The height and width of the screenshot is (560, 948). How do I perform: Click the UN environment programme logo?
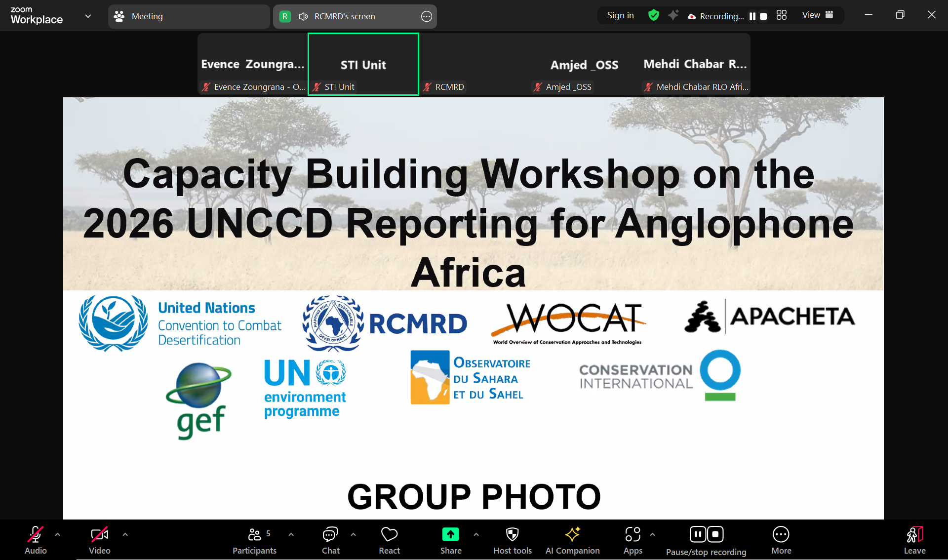tap(305, 389)
